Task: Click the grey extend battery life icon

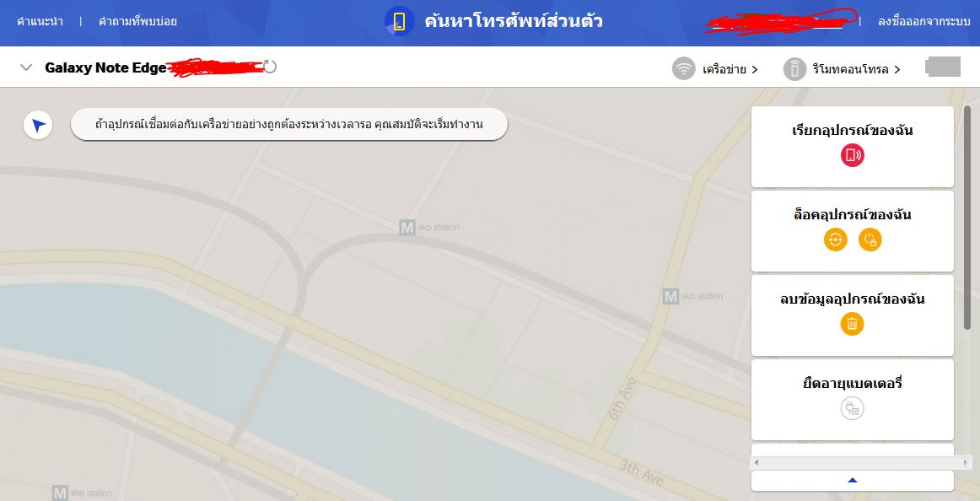Action: coord(852,408)
